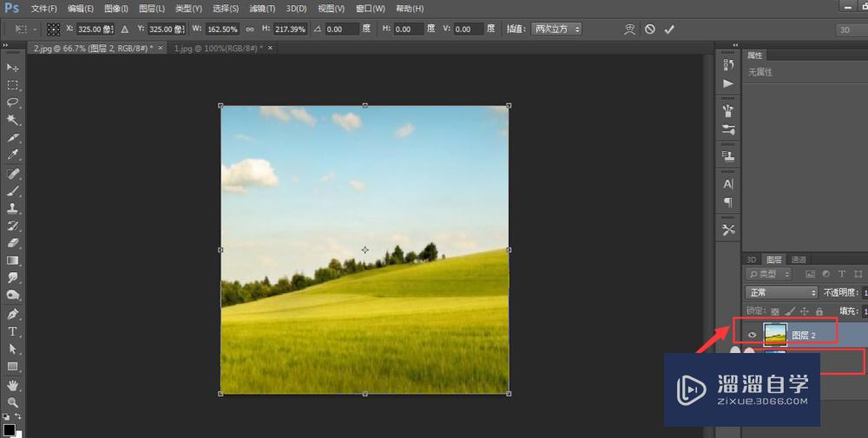Reset default foreground and background colors
This screenshot has width=868, height=438.
5,416
